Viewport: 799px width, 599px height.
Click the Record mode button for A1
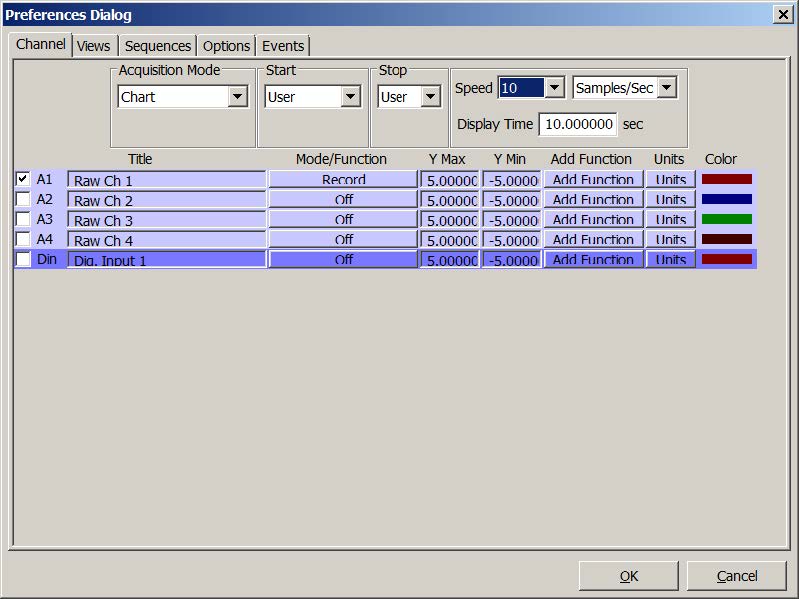343,179
